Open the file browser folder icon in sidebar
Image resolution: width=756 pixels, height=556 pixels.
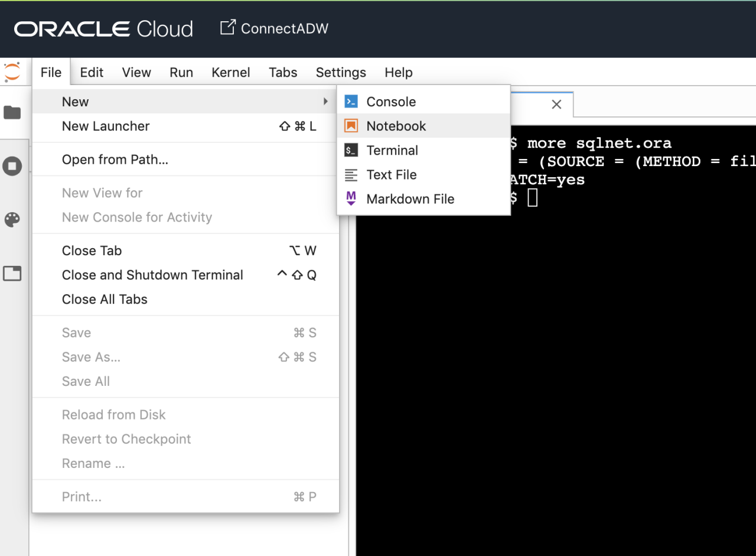12,112
